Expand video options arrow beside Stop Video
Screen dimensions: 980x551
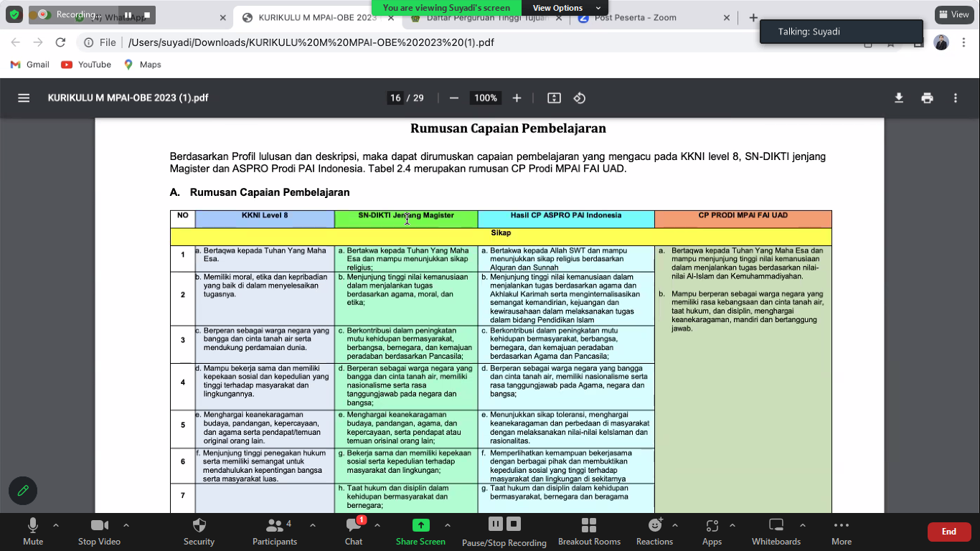coord(126,525)
